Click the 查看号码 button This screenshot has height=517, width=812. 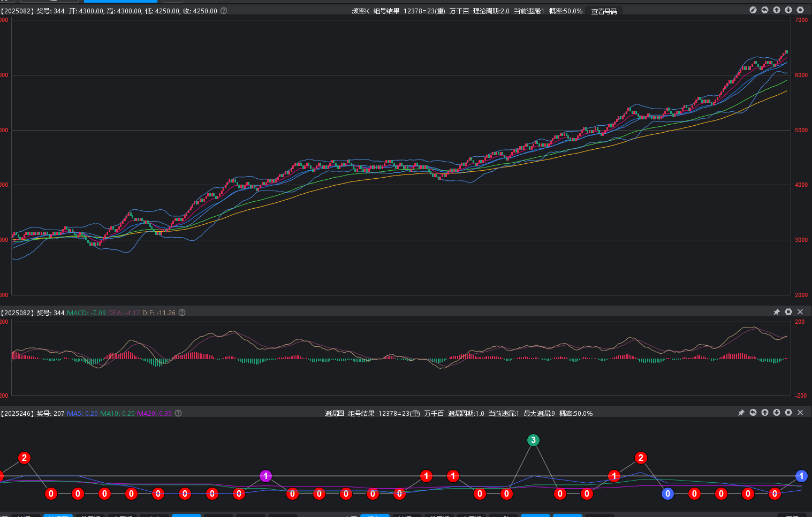point(604,11)
